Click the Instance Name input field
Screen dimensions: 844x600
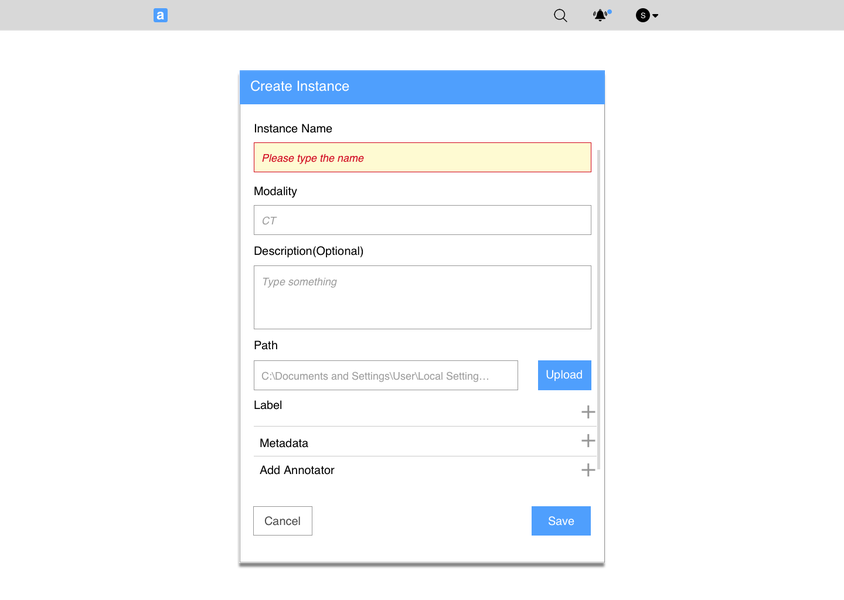[x=422, y=158]
